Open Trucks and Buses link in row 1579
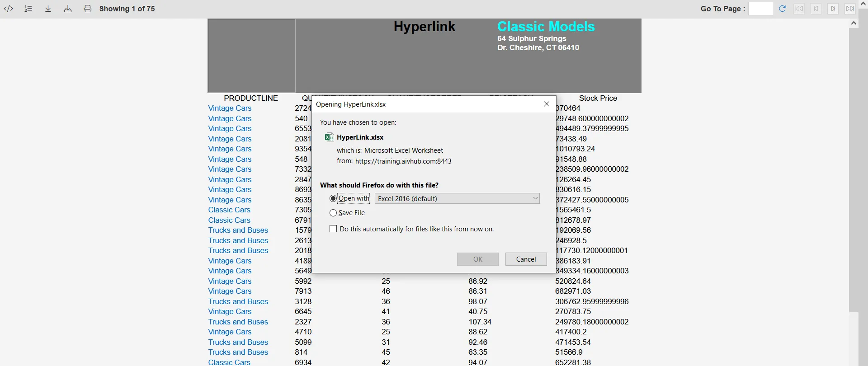868x366 pixels. coord(238,230)
